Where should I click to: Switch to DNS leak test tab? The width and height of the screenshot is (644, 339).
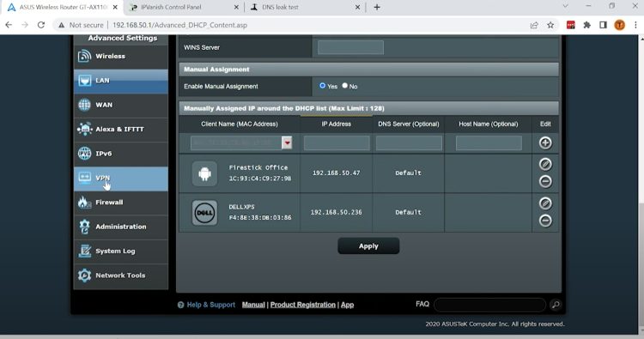pyautogui.click(x=280, y=7)
